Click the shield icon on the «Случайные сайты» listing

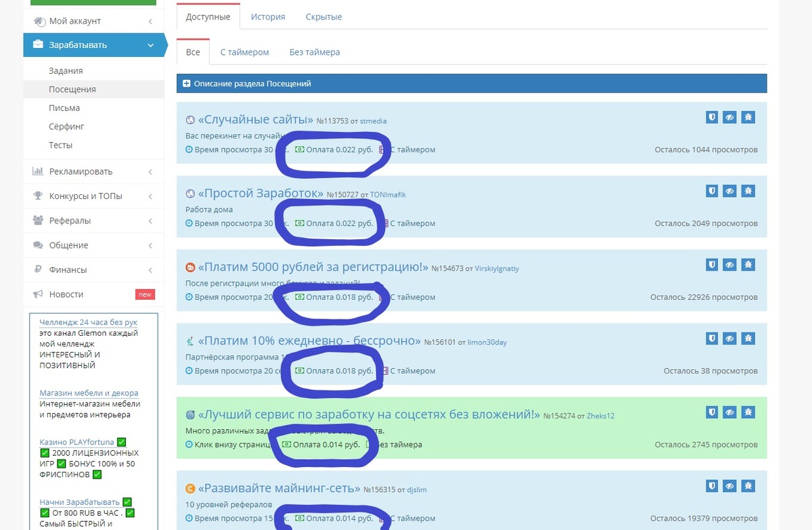click(x=712, y=117)
